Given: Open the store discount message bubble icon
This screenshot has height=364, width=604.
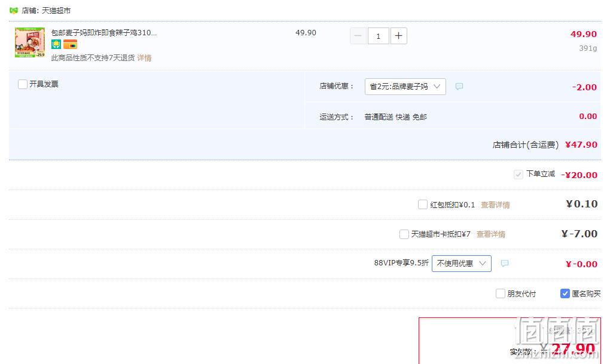Looking at the screenshot, I should click(459, 87).
